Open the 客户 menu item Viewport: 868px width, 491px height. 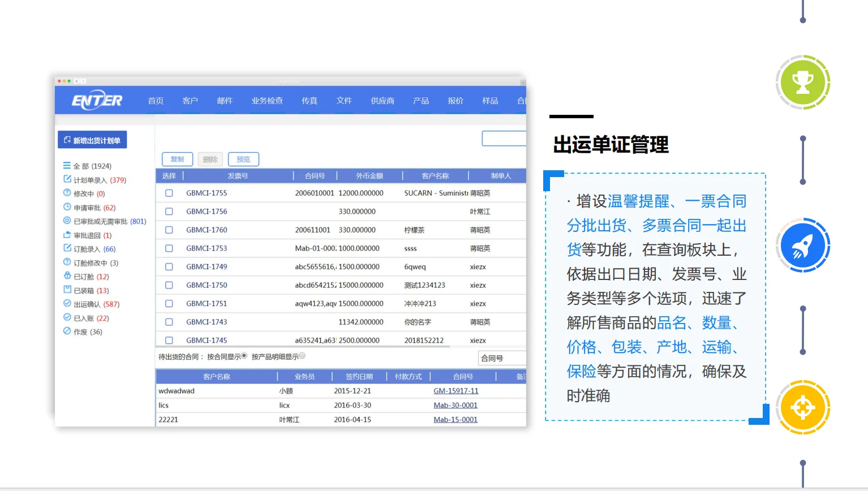tap(190, 100)
